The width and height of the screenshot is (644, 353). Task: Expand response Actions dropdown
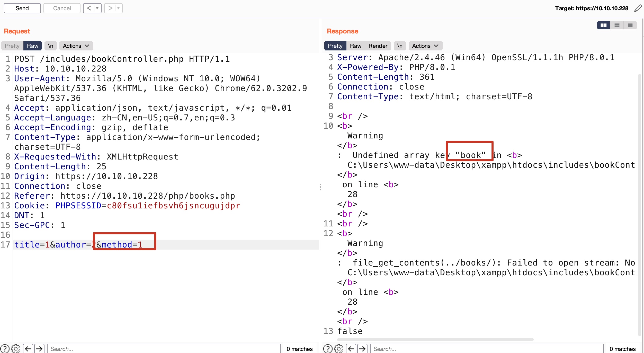(425, 46)
